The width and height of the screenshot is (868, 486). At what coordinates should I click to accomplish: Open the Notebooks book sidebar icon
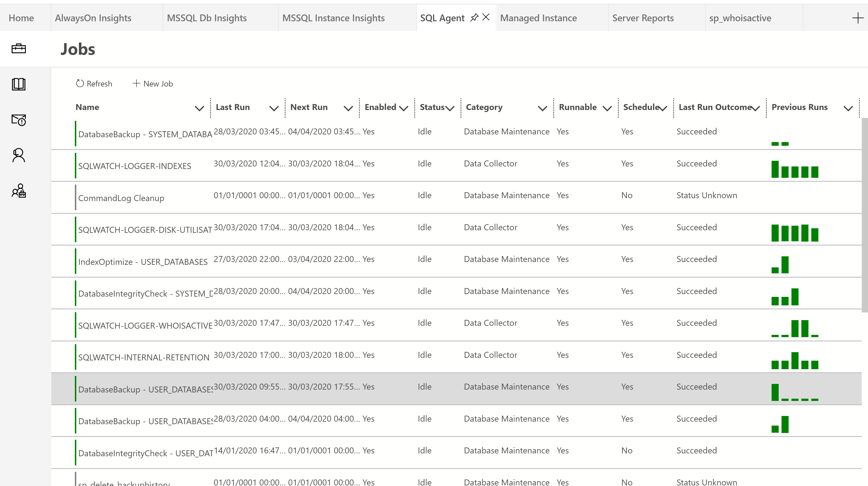tap(18, 84)
